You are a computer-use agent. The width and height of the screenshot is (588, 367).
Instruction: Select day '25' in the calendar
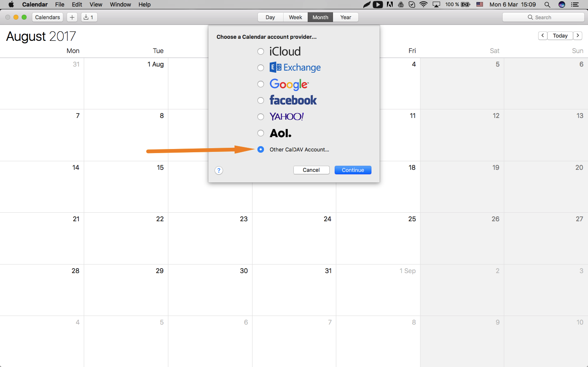378,238
